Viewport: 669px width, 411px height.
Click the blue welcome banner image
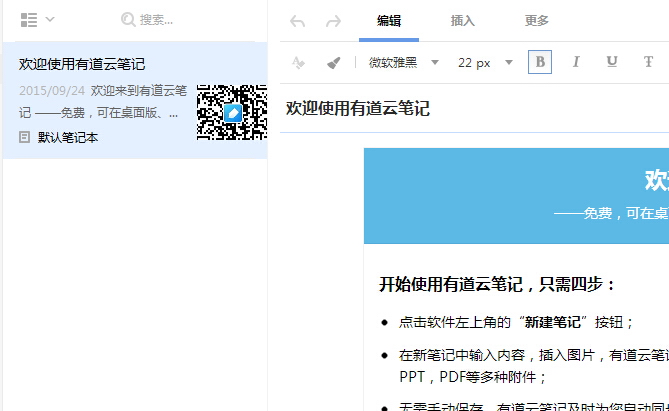(516, 196)
